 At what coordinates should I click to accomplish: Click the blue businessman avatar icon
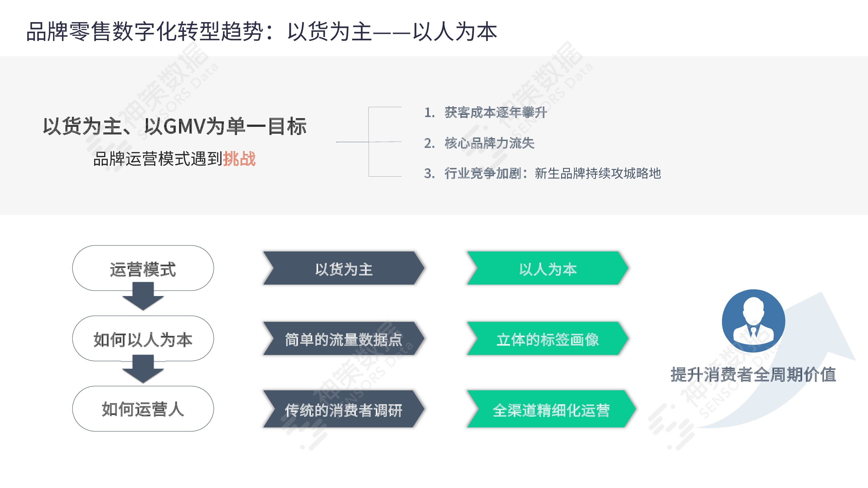pyautogui.click(x=753, y=321)
